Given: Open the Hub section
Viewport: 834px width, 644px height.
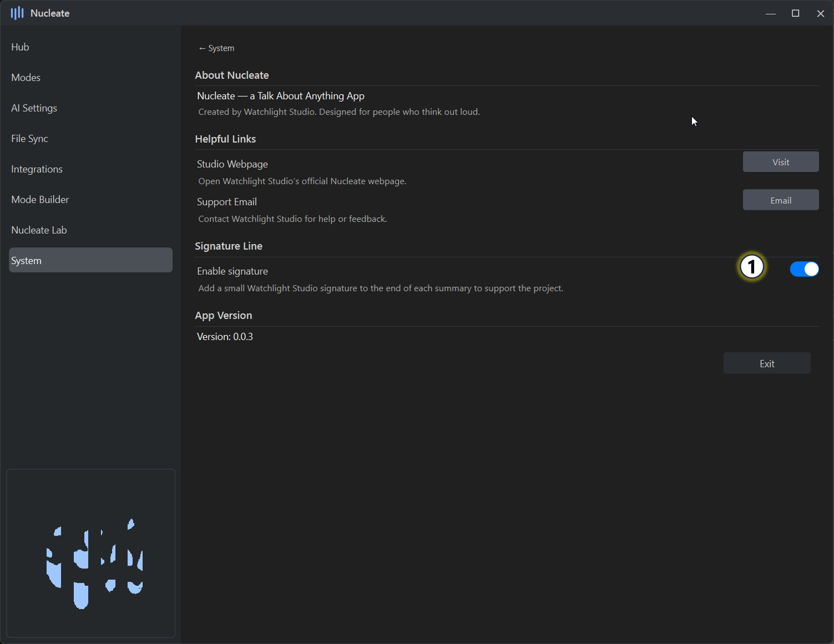Looking at the screenshot, I should [x=20, y=47].
